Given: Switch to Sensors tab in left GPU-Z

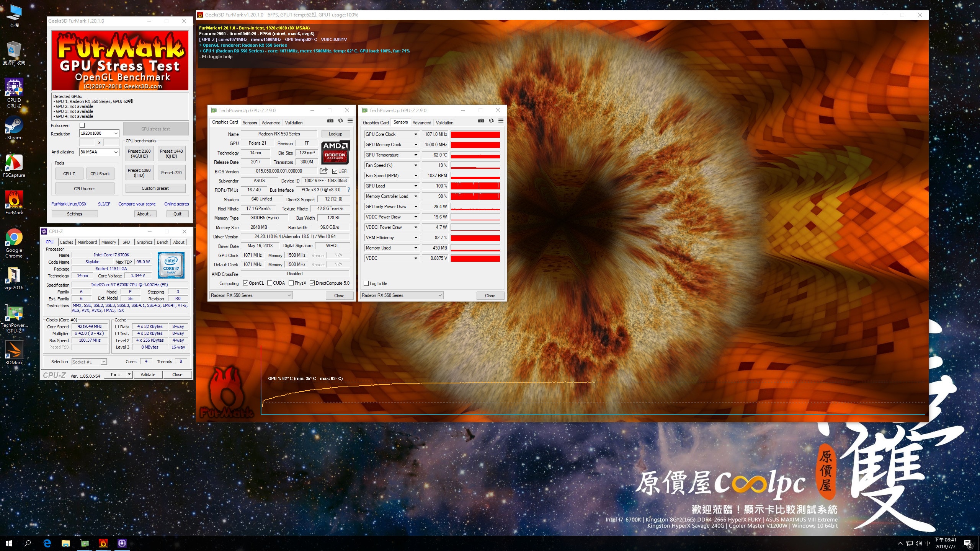Looking at the screenshot, I should [250, 123].
